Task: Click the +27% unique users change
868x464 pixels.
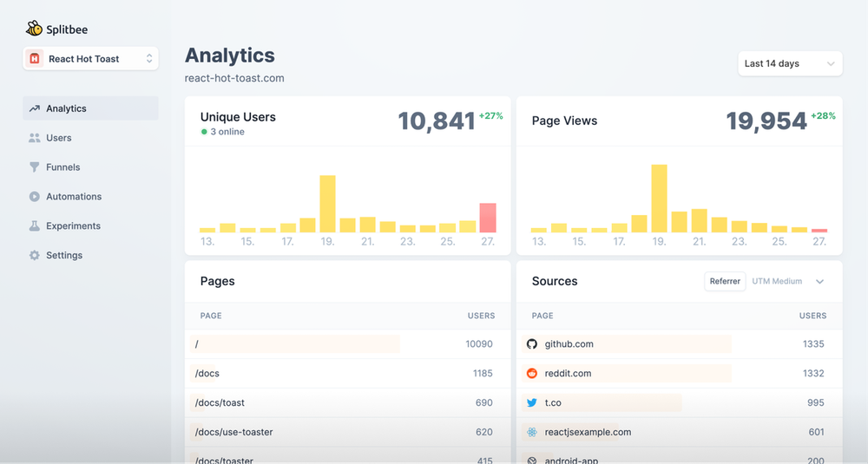Action: point(491,115)
